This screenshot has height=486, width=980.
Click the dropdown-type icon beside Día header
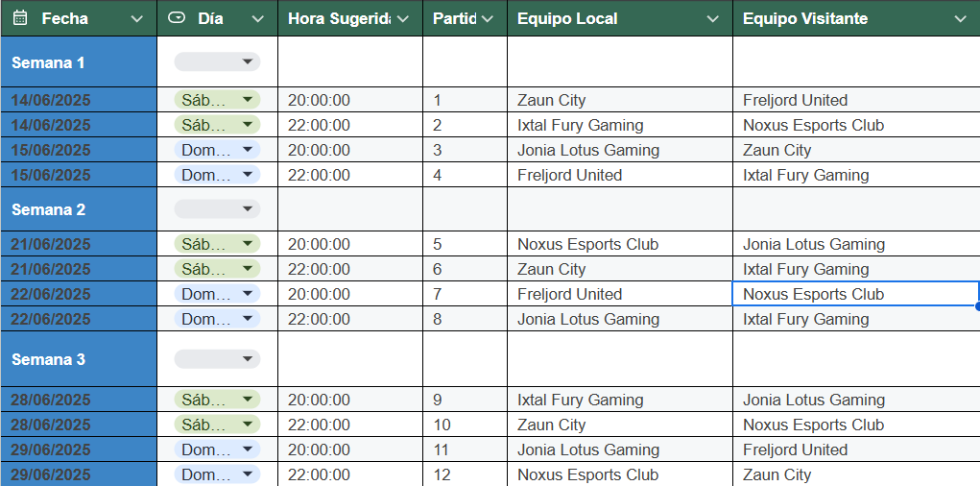[177, 18]
